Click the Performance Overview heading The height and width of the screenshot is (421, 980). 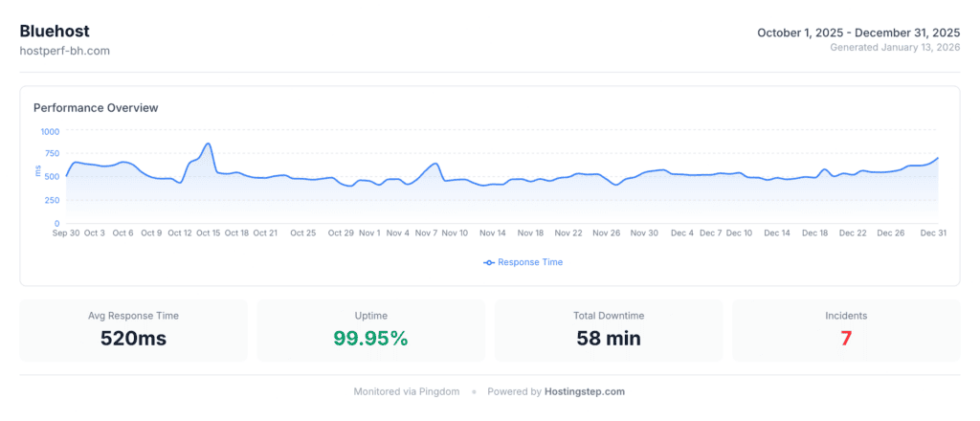[96, 108]
